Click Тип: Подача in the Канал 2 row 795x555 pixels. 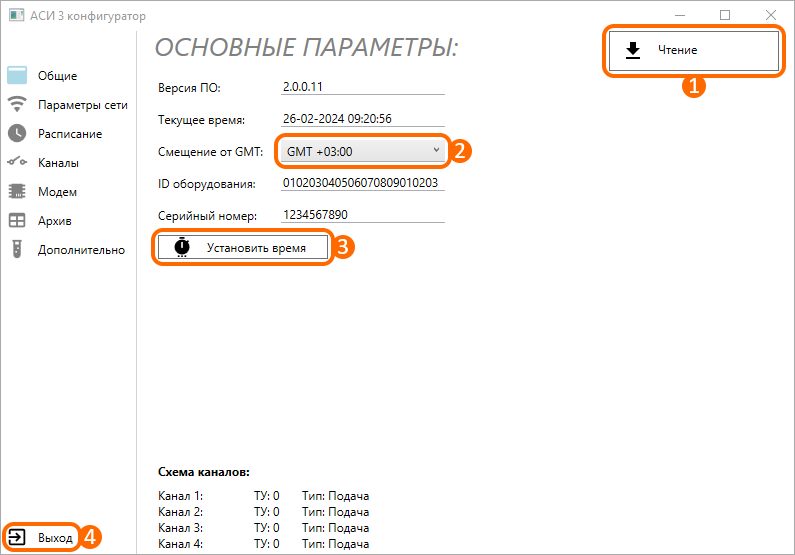pyautogui.click(x=336, y=512)
